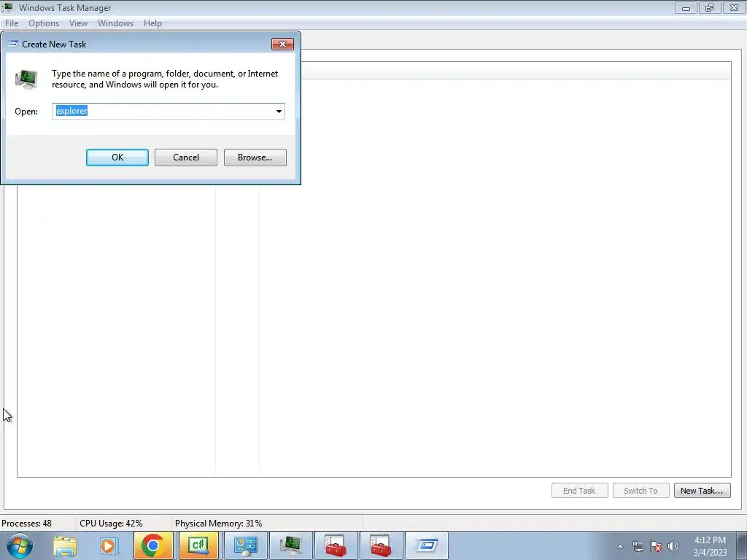Open the Options menu
The image size is (747, 560).
coord(44,23)
